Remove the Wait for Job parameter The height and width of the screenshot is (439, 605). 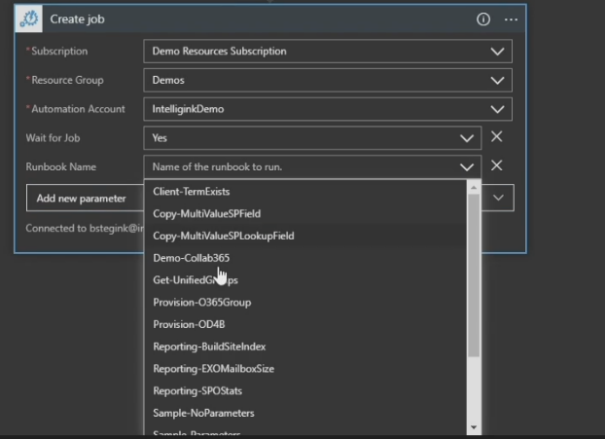pos(497,137)
